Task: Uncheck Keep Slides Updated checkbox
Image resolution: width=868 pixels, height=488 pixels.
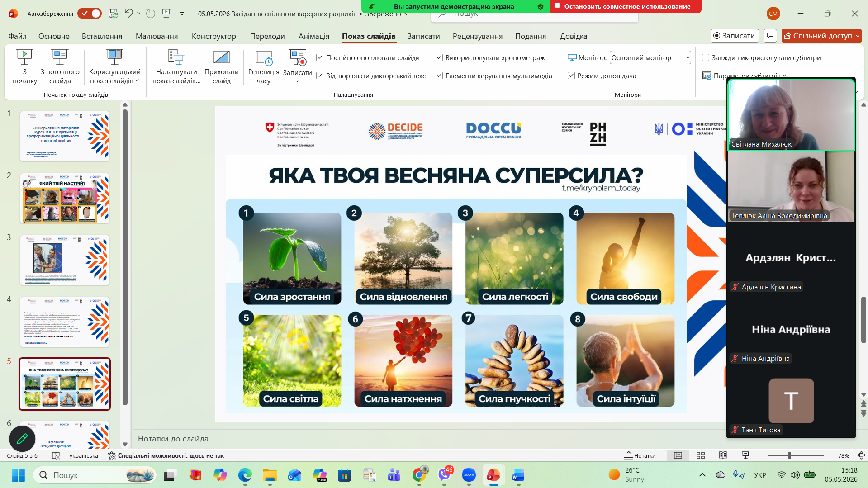Action: click(x=320, y=57)
